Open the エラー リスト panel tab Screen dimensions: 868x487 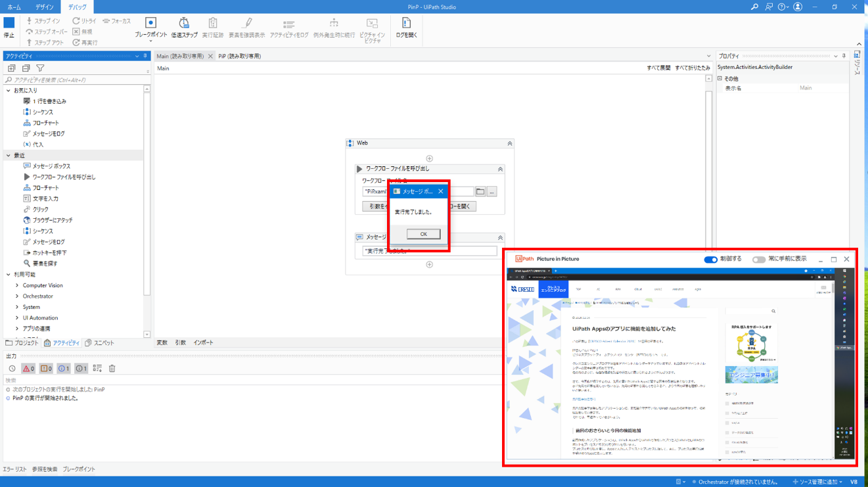14,469
